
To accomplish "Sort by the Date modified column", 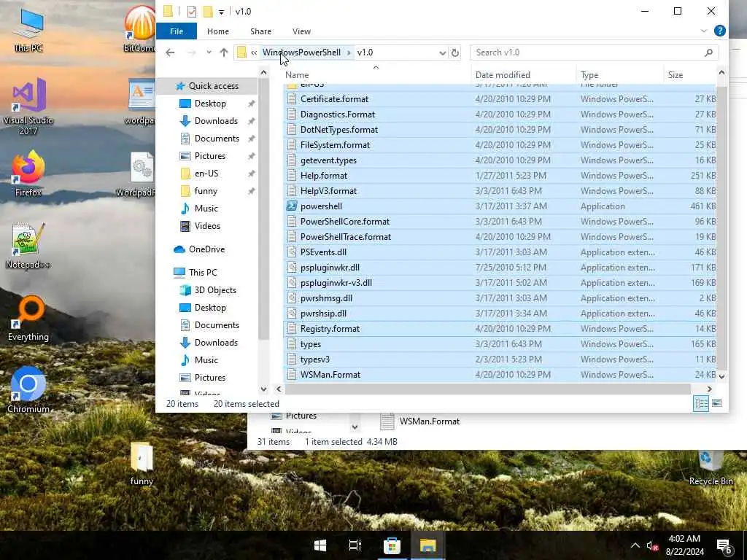I will pos(503,75).
